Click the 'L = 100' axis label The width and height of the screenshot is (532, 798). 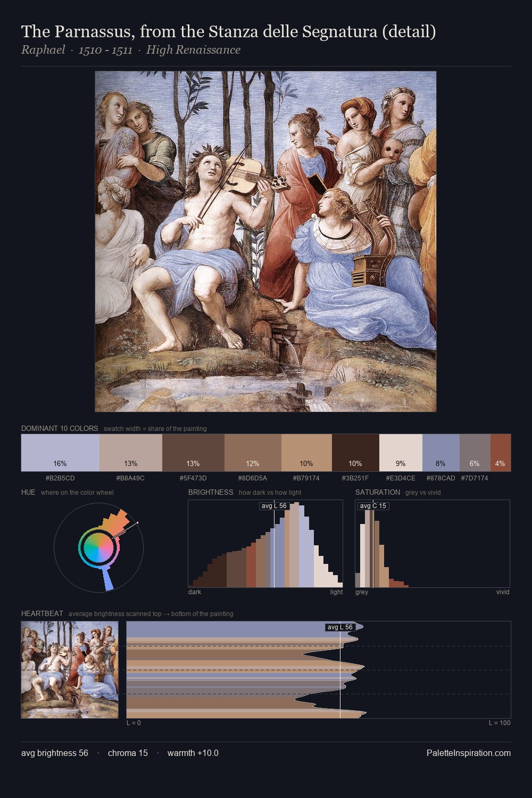point(500,723)
